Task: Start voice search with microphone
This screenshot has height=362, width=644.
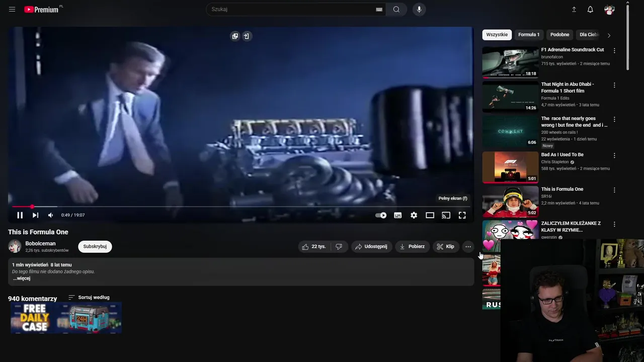Action: pos(419,9)
